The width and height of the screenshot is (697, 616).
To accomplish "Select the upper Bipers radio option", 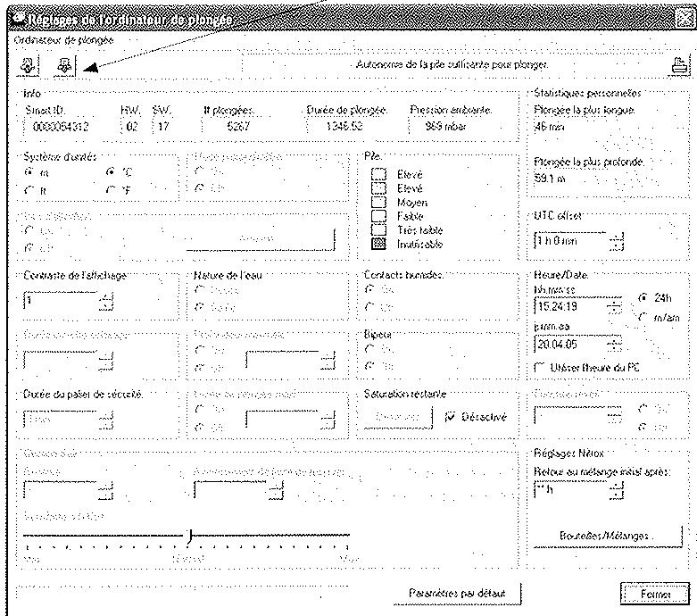I will pos(369,349).
